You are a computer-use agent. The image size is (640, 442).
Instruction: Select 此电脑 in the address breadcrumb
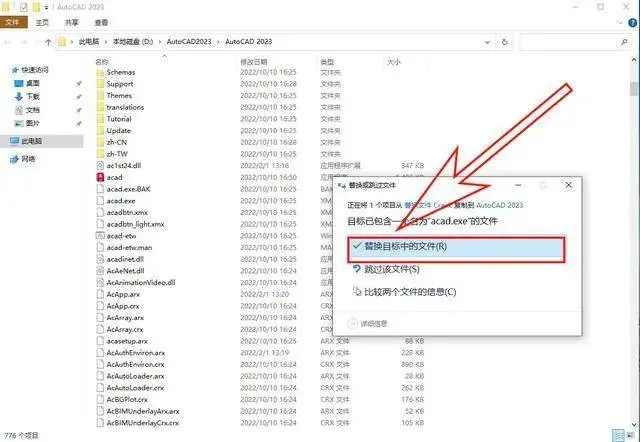89,42
